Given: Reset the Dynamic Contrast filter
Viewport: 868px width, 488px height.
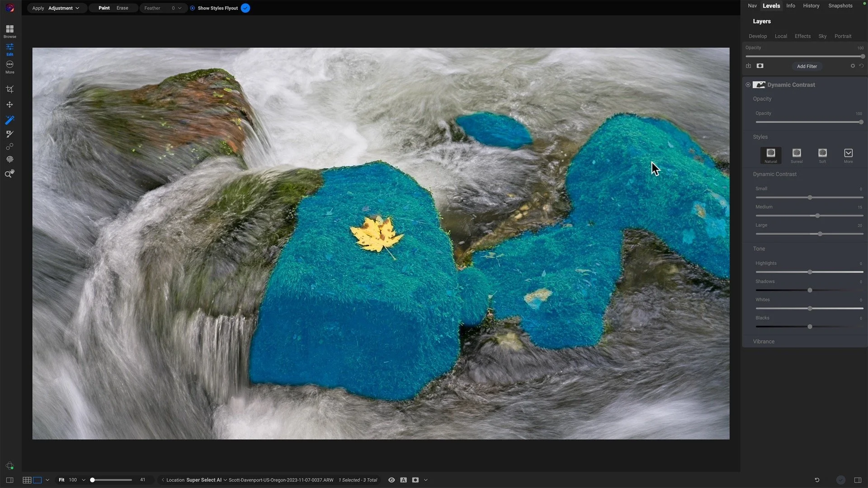Looking at the screenshot, I should pyautogui.click(x=861, y=66).
